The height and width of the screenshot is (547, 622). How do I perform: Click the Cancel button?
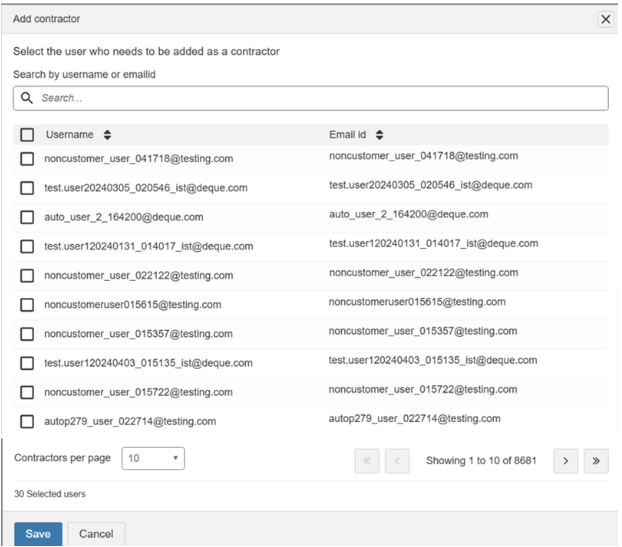96,534
